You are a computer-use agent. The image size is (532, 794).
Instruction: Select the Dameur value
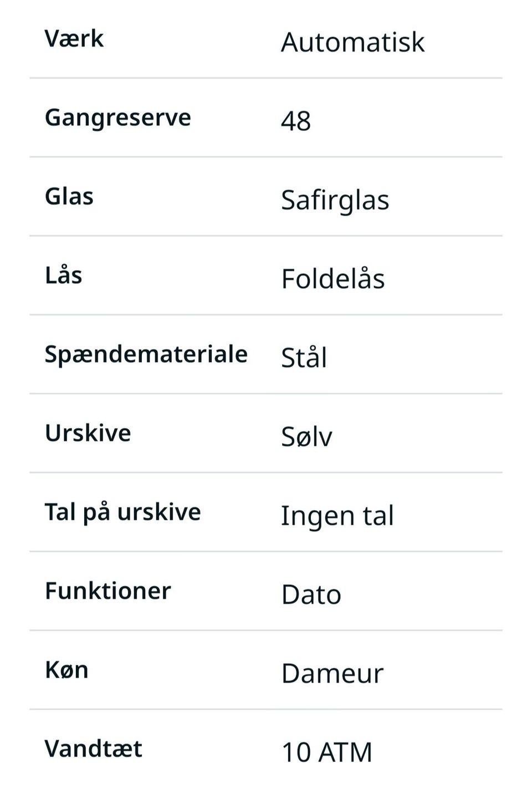tap(332, 673)
